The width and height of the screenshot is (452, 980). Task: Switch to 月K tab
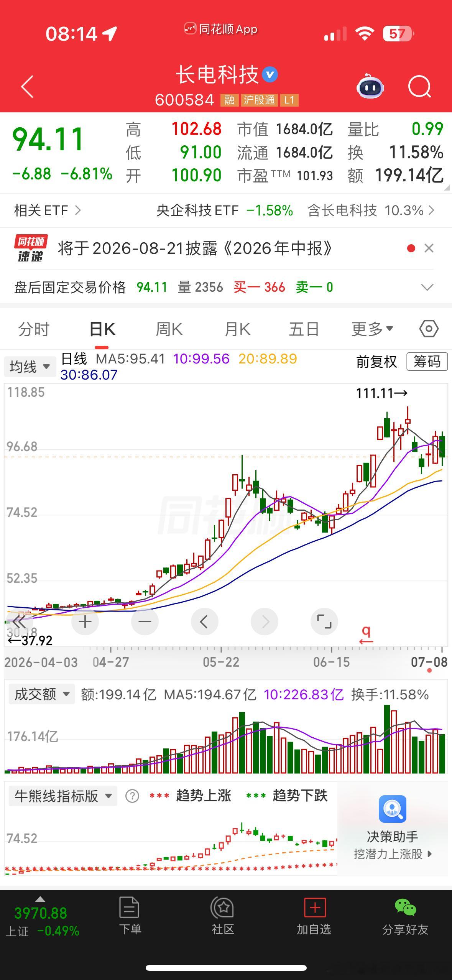tap(237, 329)
